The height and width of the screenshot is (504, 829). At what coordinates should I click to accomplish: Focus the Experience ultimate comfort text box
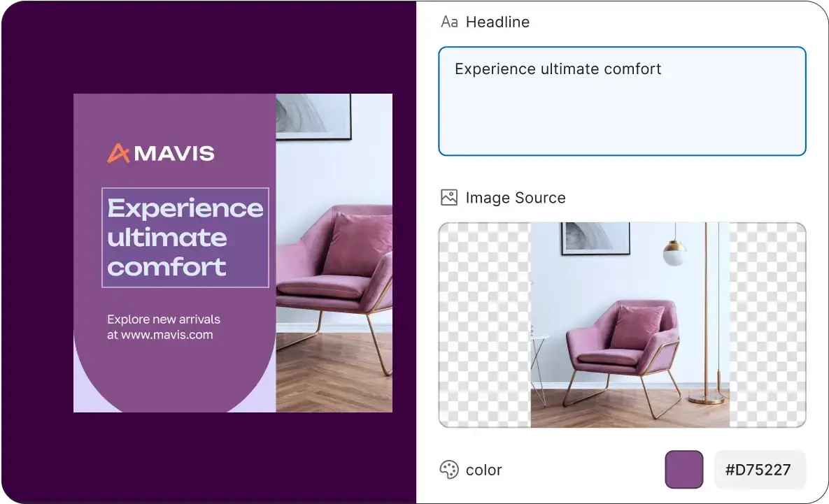point(621,101)
